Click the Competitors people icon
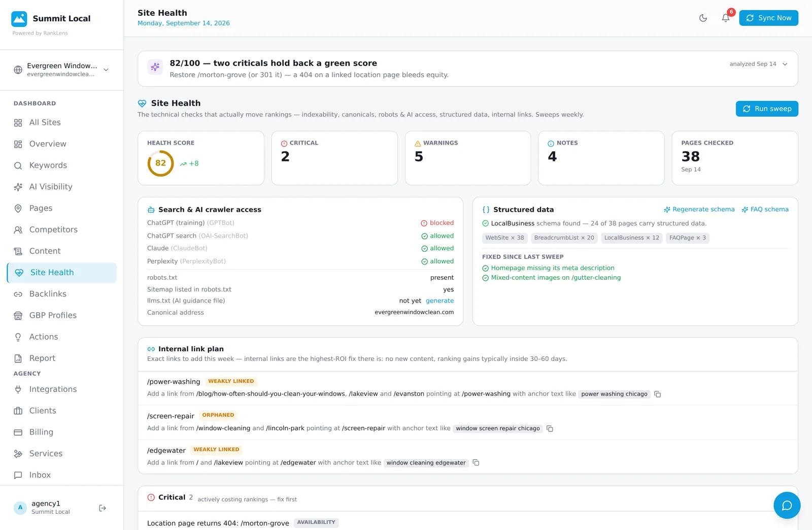The image size is (812, 530). pyautogui.click(x=18, y=229)
